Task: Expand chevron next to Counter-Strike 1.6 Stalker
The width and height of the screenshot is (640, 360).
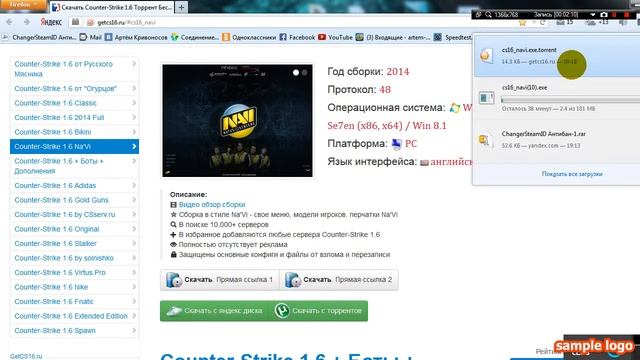Action: pos(134,243)
